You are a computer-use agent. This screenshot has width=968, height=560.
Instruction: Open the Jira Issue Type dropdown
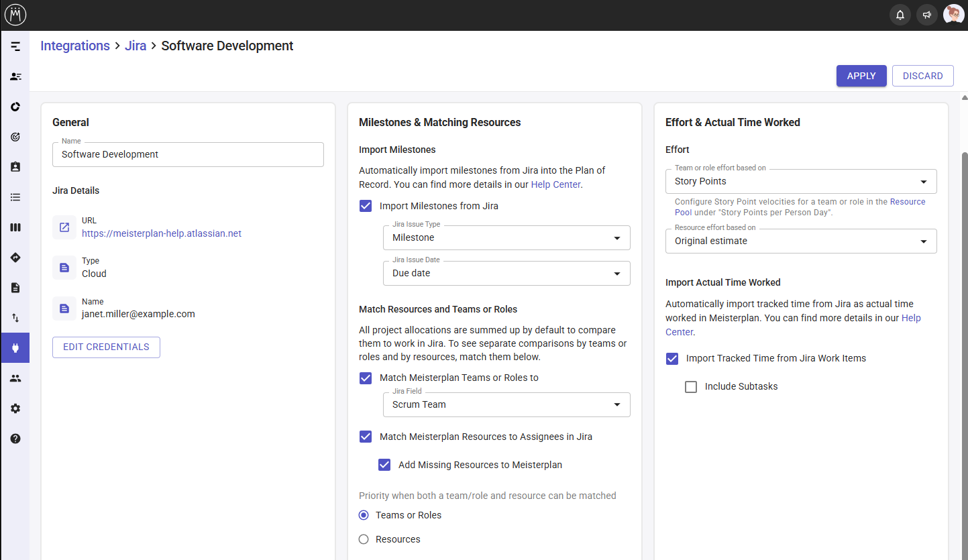click(x=506, y=237)
